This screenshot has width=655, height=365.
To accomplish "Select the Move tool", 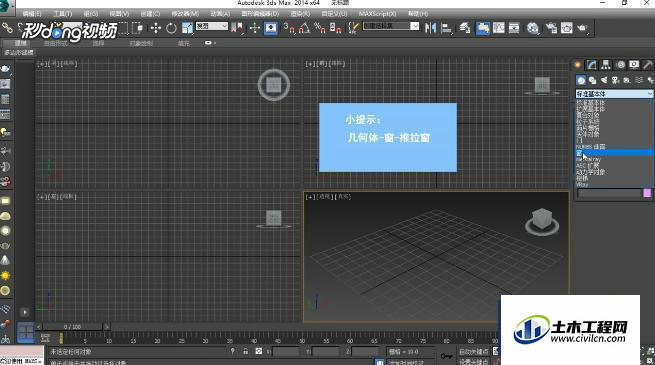I will pyautogui.click(x=156, y=28).
